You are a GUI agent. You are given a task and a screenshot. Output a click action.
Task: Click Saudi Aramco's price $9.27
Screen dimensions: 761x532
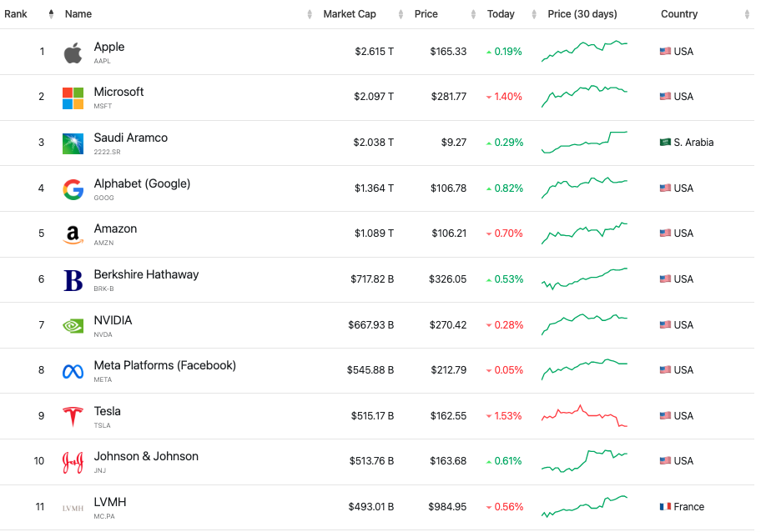tap(454, 143)
